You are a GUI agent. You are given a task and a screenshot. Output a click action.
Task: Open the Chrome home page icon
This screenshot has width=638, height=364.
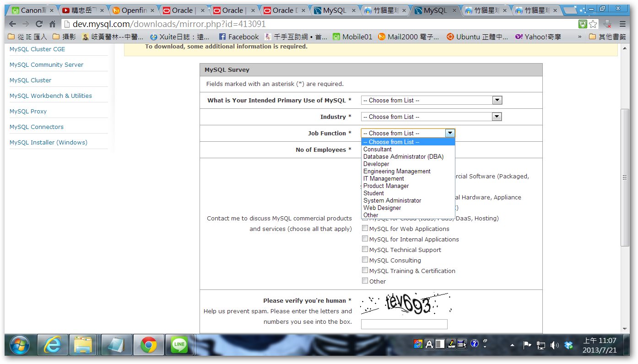53,24
